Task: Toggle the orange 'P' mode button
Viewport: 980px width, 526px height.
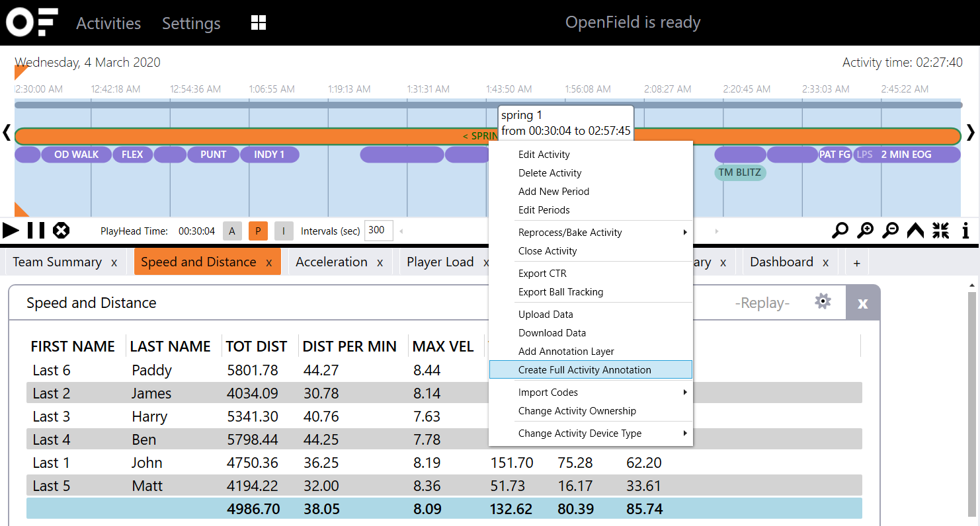Action: pos(258,231)
